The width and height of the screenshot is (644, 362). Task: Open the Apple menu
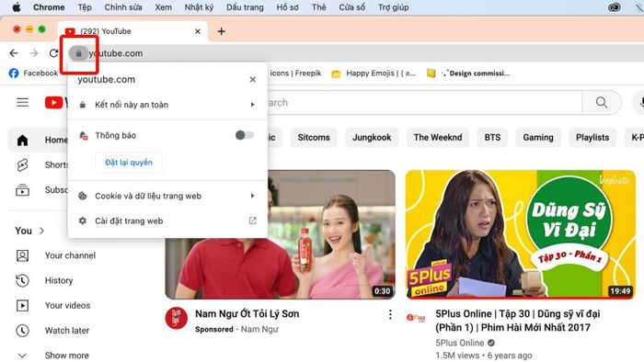tap(17, 7)
